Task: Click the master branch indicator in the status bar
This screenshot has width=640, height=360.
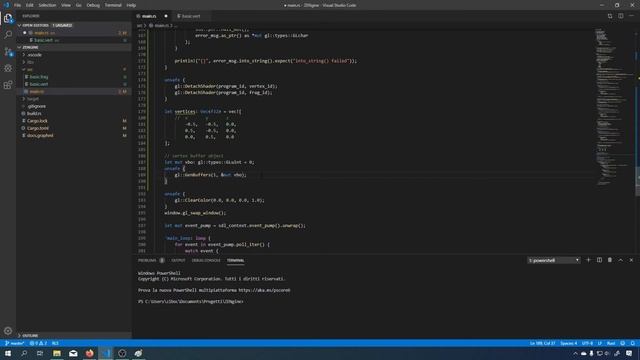Action: [15, 343]
